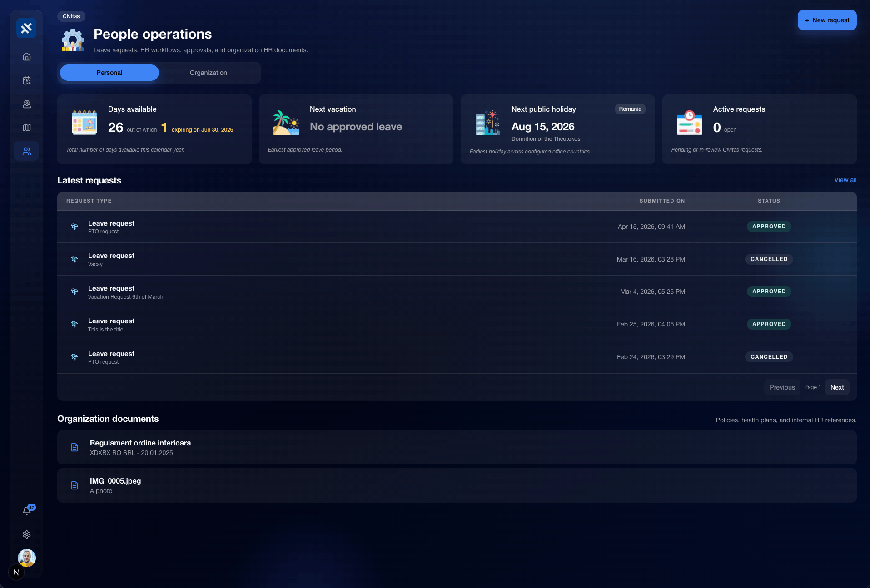Click the New request button
Image resolution: width=870 pixels, height=588 pixels.
827,20
